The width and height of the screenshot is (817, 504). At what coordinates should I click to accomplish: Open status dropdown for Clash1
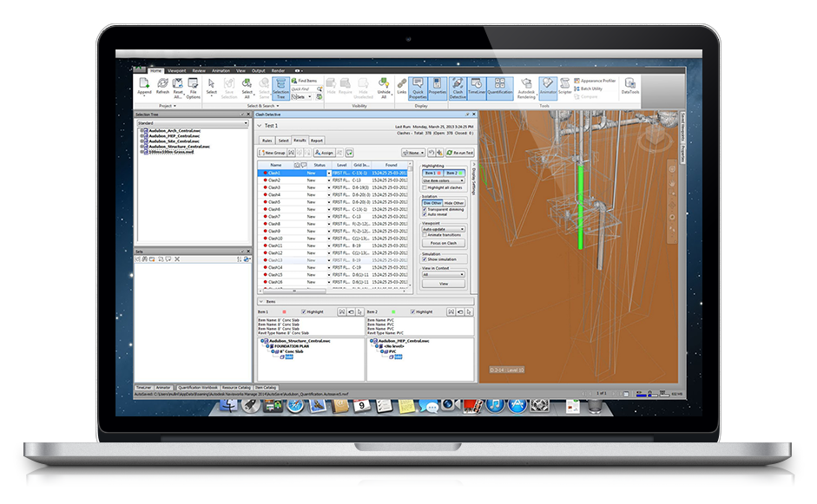tap(329, 173)
